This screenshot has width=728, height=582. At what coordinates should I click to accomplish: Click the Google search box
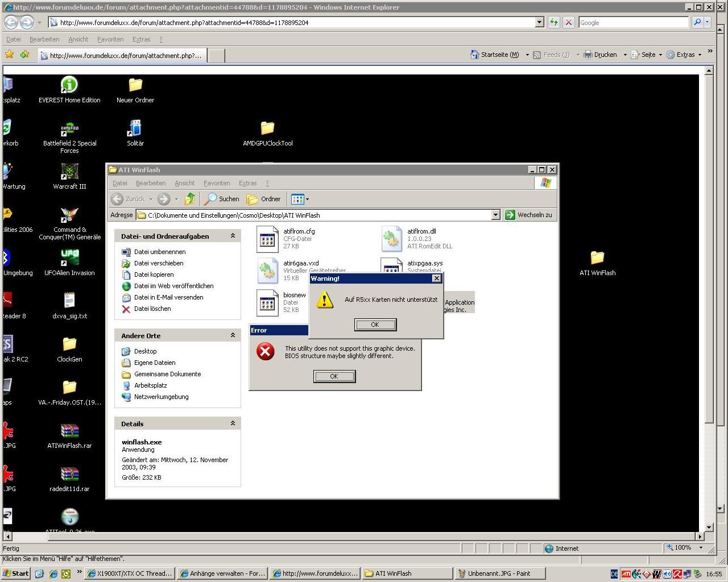click(634, 23)
